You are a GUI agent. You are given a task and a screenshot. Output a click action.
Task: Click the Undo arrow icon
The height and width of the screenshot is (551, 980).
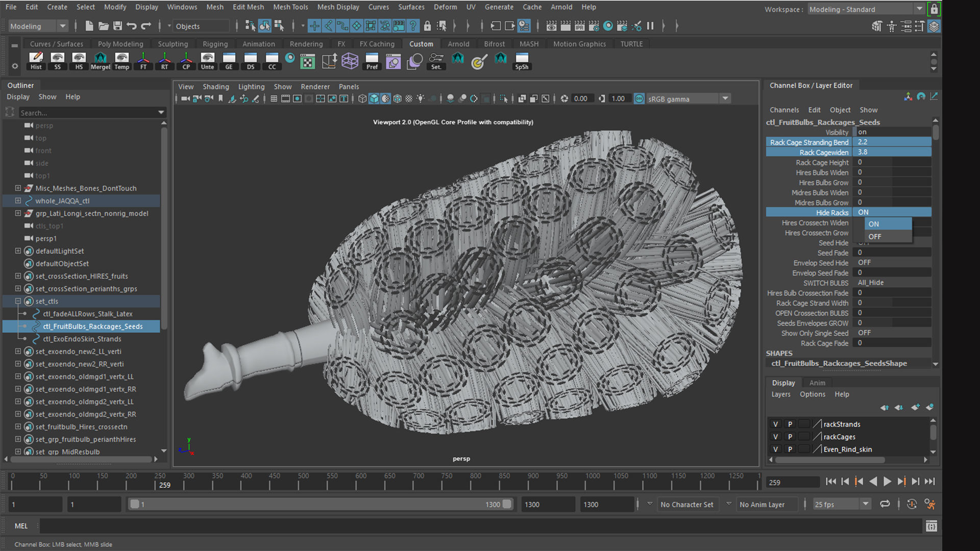pos(132,26)
